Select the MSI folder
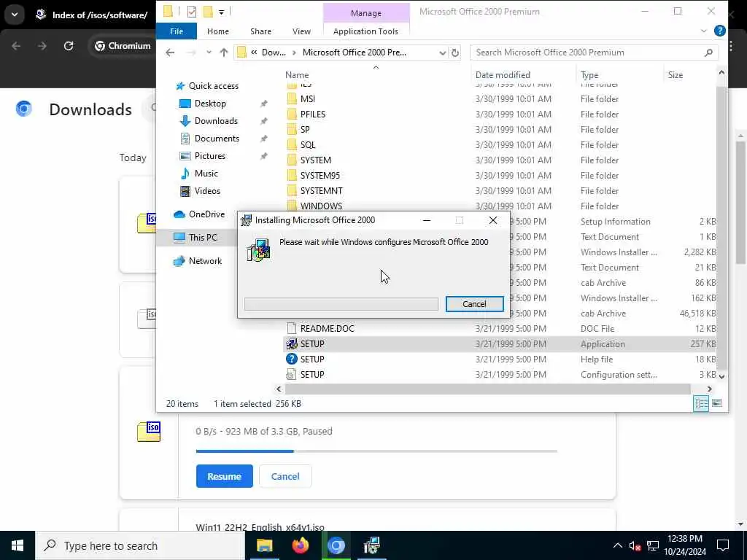This screenshot has width=747, height=560. coord(307,99)
